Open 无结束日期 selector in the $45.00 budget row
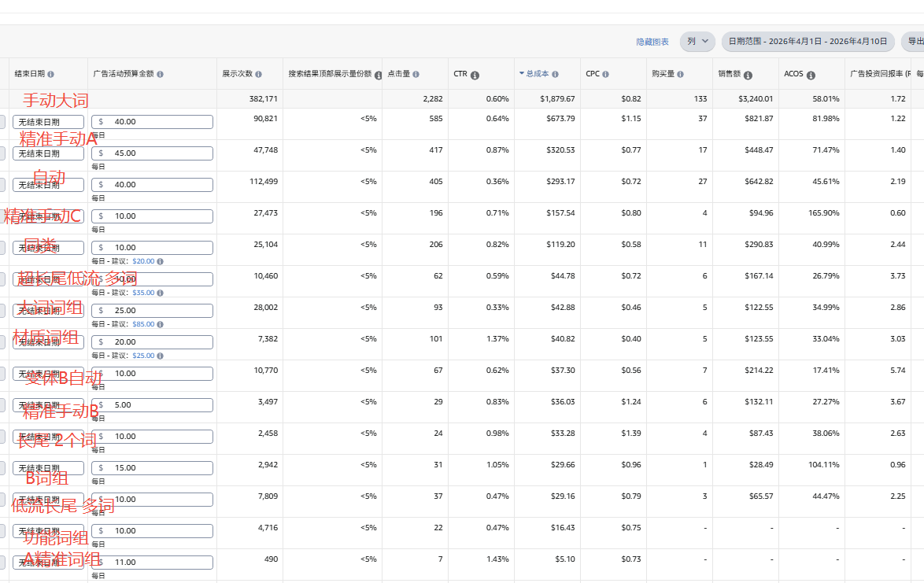This screenshot has height=583, width=924. (48, 153)
